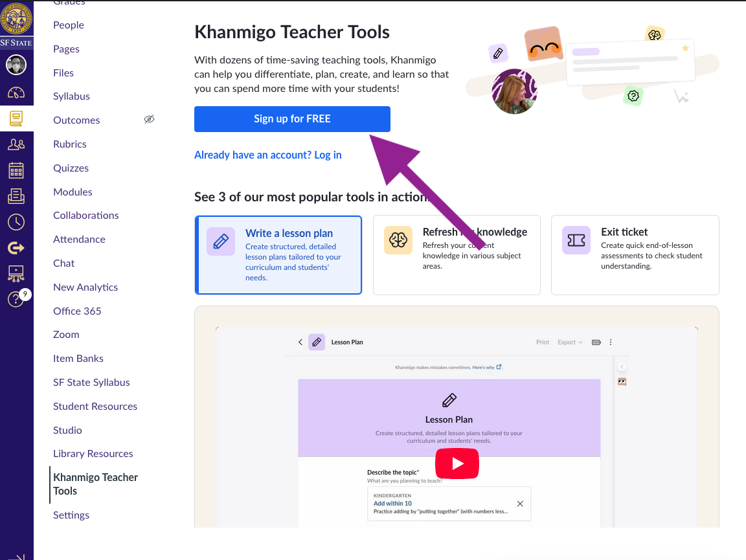The image size is (746, 560).
Task: Open Files in course navigation
Action: point(63,73)
